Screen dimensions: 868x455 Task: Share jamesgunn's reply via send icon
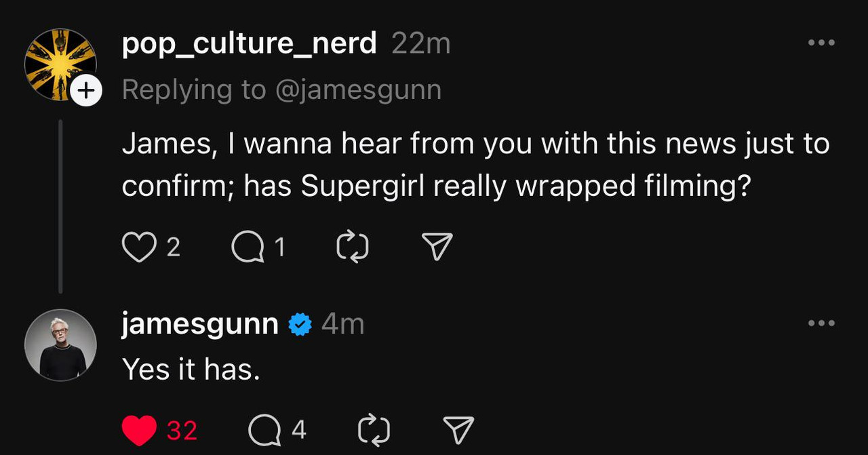[x=458, y=430]
